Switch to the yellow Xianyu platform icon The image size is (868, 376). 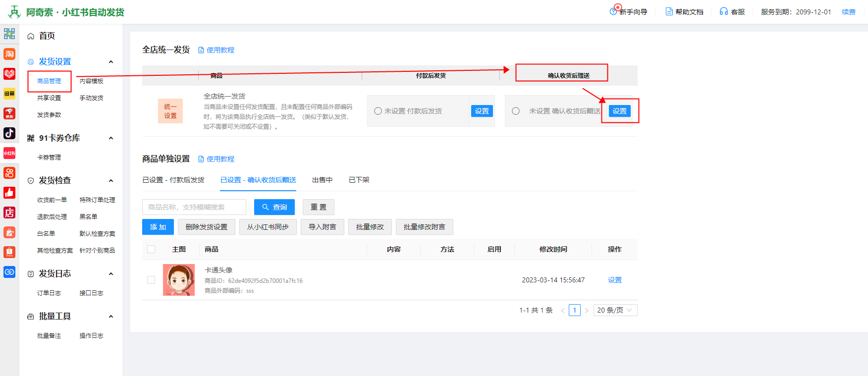click(x=9, y=94)
